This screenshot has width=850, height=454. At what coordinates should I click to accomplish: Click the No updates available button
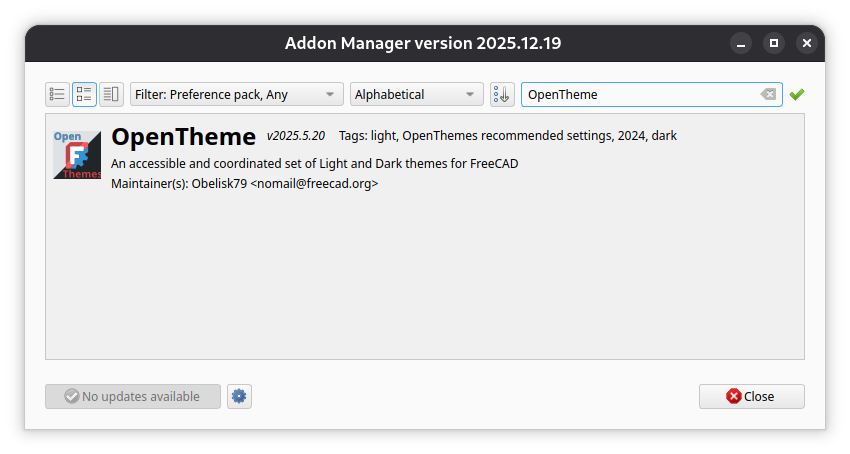(x=132, y=396)
